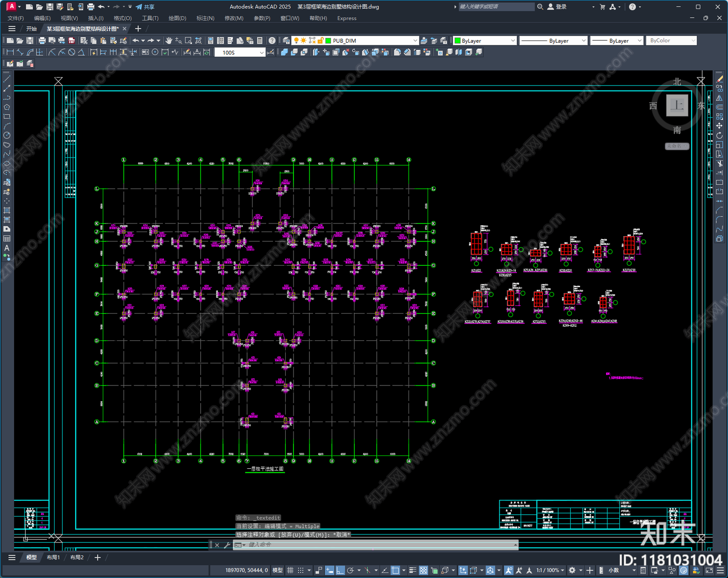
Task: Open the Express menu
Action: click(347, 18)
